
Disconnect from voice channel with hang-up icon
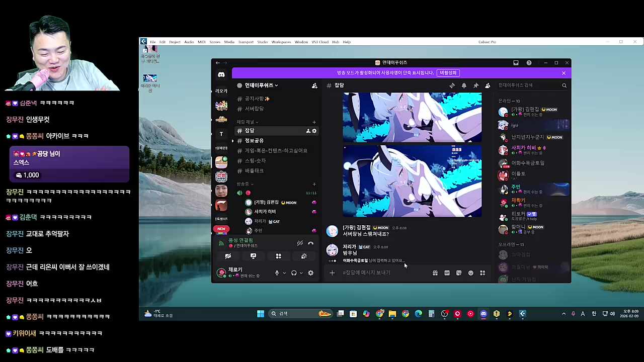coord(310,243)
